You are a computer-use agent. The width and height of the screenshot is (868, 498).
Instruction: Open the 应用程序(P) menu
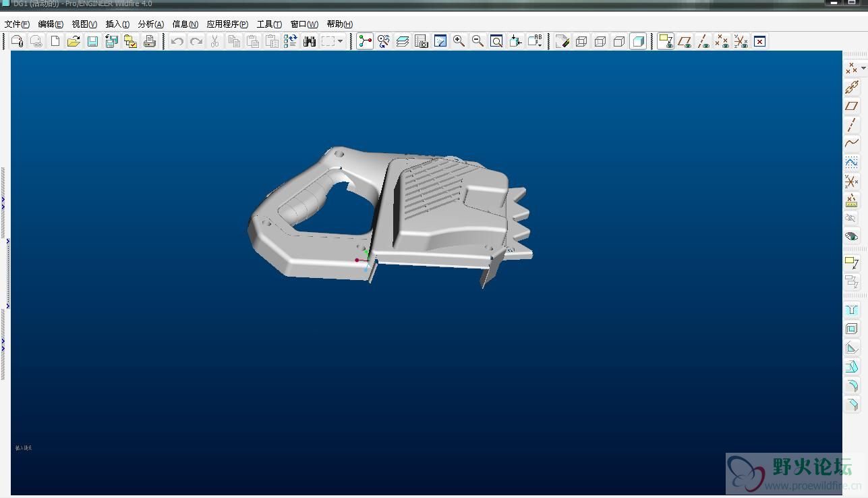click(227, 24)
